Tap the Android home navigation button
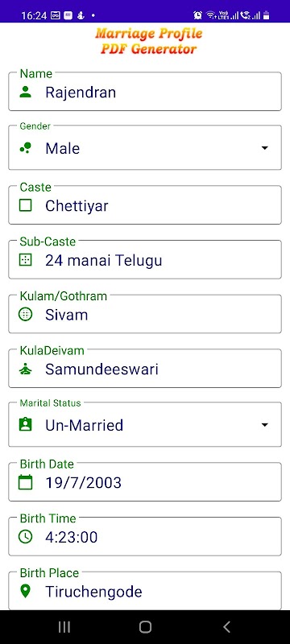 (x=145, y=627)
